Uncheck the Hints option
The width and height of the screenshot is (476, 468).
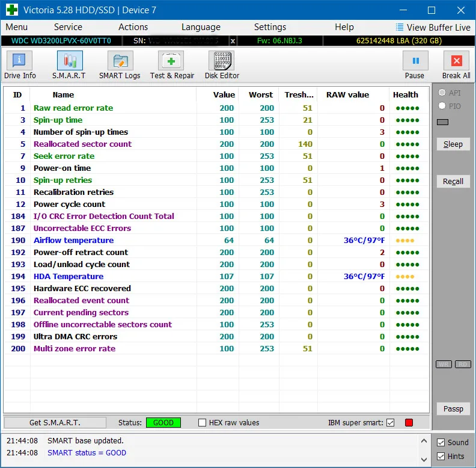[x=441, y=457]
